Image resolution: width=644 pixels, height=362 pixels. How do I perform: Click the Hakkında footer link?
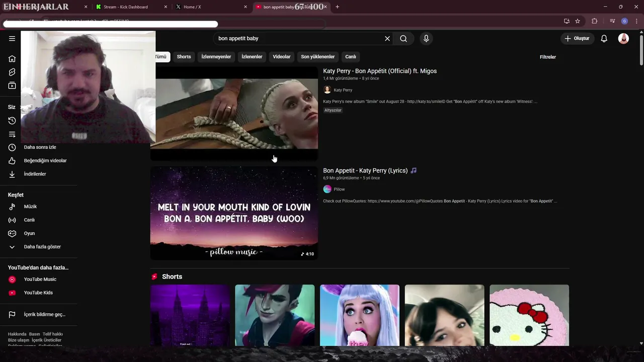coord(17,334)
